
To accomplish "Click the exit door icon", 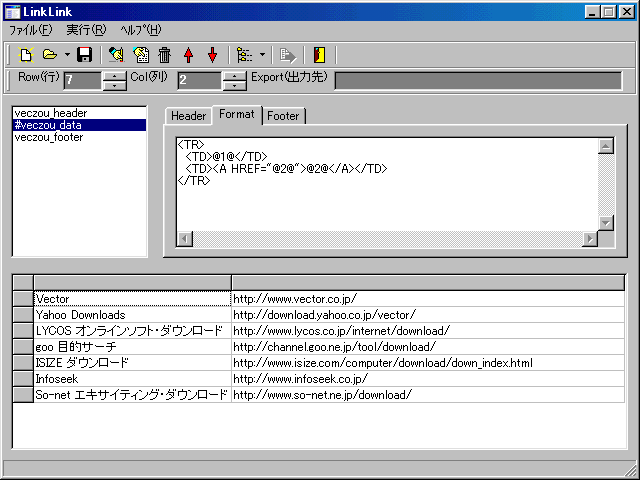I will click(319, 55).
